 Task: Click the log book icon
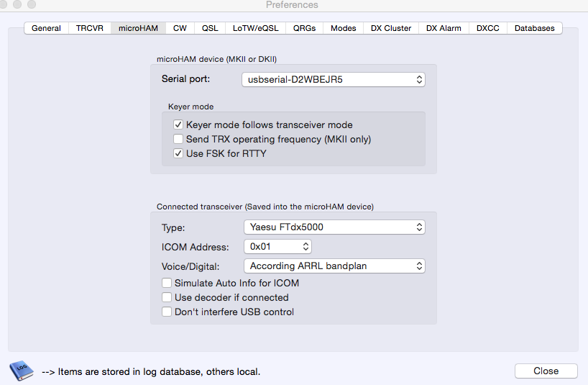click(21, 371)
